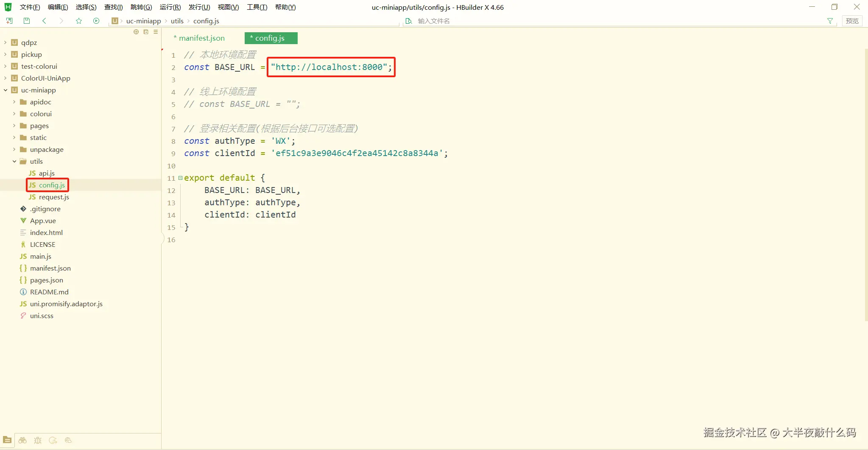Expand the colorui folder
Screen dimensions: 868x450
(14, 114)
